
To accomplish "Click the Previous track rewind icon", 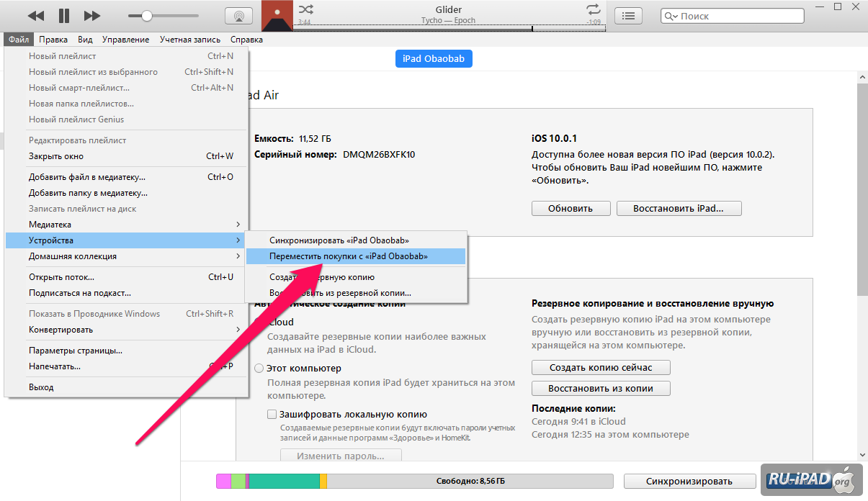I will [36, 15].
